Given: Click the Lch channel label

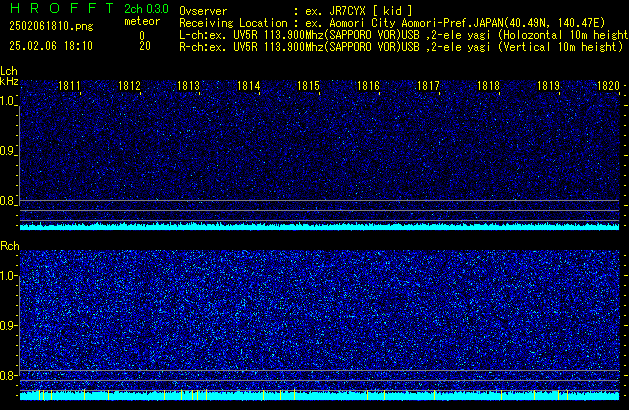Looking at the screenshot, I should (9, 71).
